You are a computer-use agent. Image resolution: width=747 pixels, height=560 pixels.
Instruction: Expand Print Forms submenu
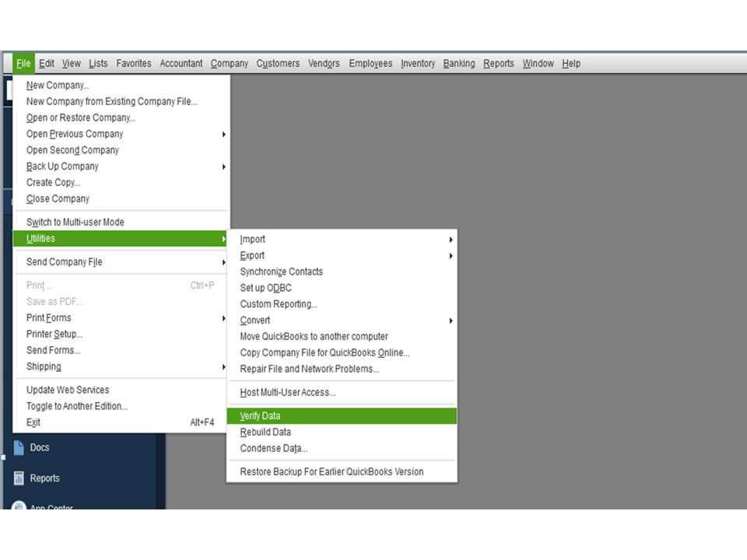(121, 317)
